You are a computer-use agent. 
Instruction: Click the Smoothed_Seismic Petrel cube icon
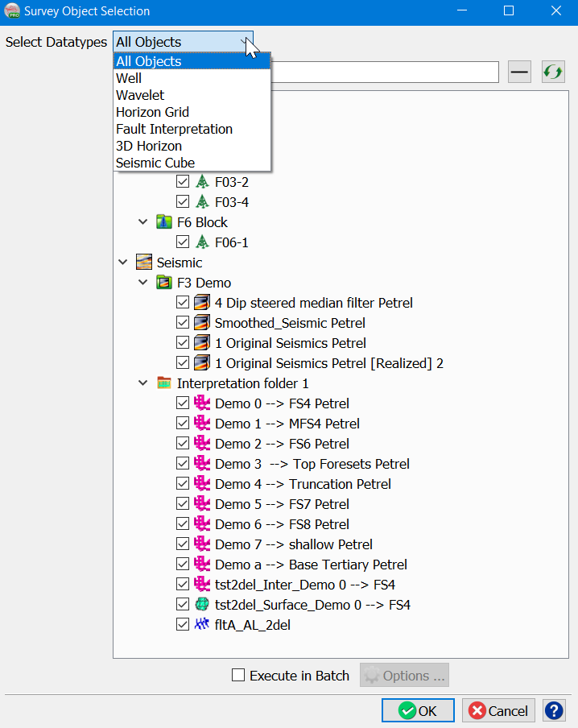pyautogui.click(x=202, y=323)
